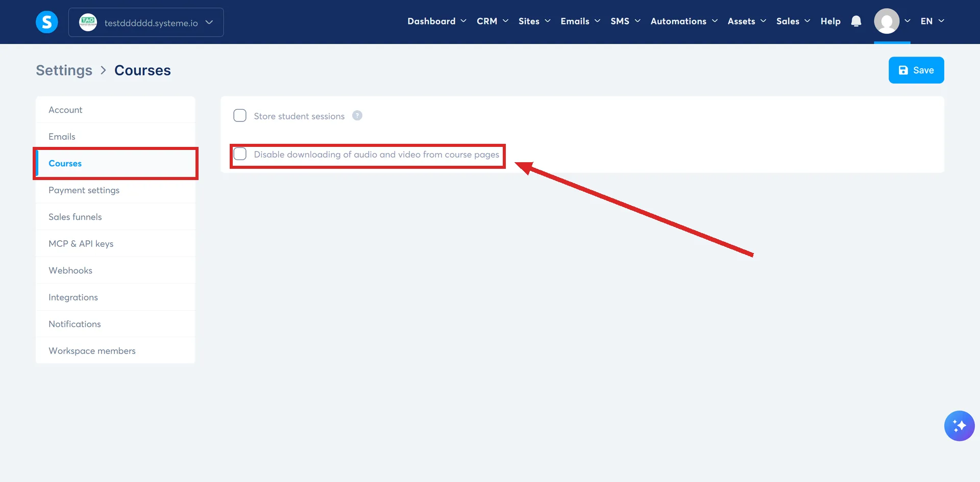The height and width of the screenshot is (482, 980).
Task: Open Payment settings in the sidebar
Action: (x=115, y=190)
